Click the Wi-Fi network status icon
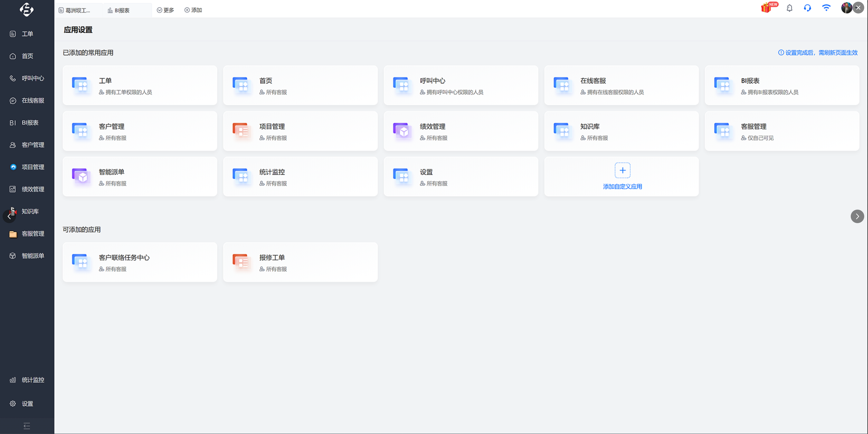Viewport: 868px width, 434px height. (x=826, y=7)
